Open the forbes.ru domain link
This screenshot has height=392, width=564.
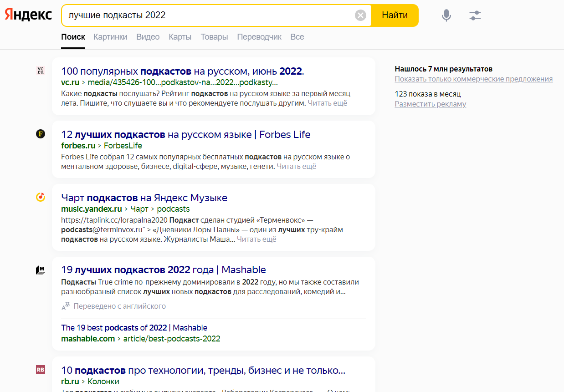78,146
